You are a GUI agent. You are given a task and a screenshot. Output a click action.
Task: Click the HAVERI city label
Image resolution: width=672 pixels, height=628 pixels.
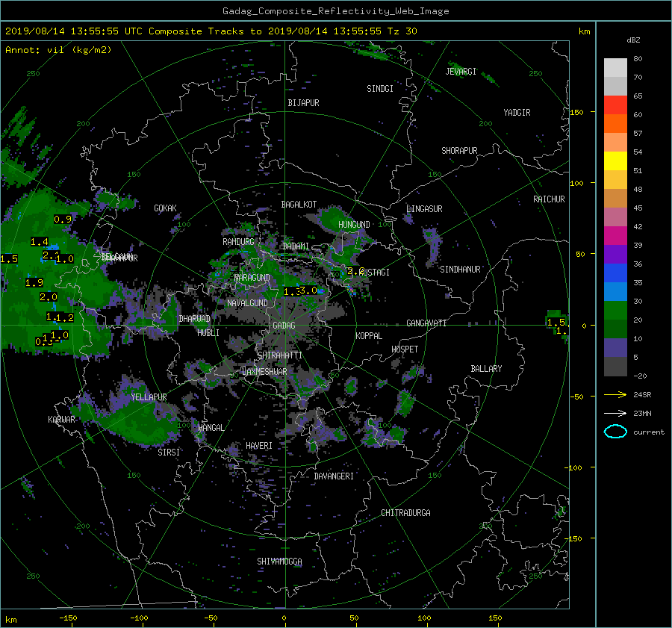[259, 446]
